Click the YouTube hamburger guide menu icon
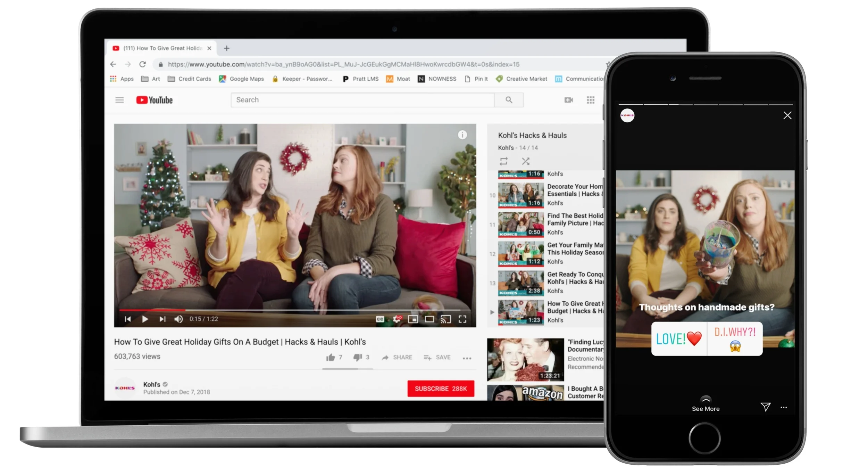The width and height of the screenshot is (868, 473). point(119,100)
